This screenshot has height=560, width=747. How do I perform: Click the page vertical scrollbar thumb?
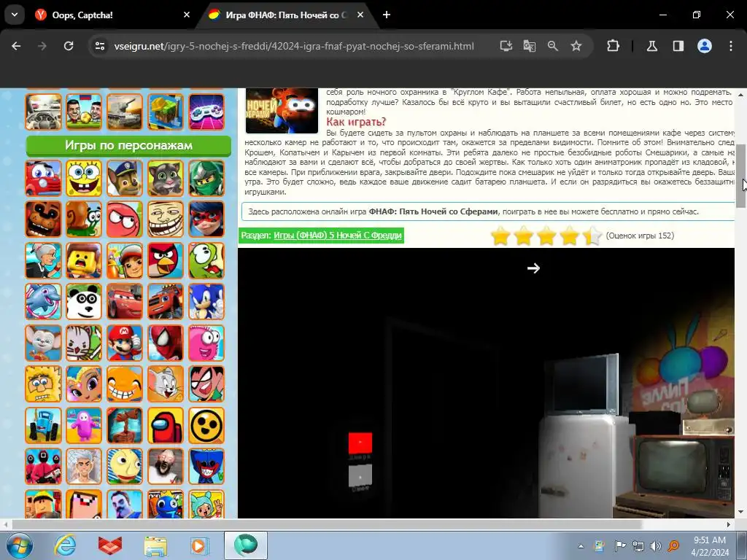click(x=741, y=176)
